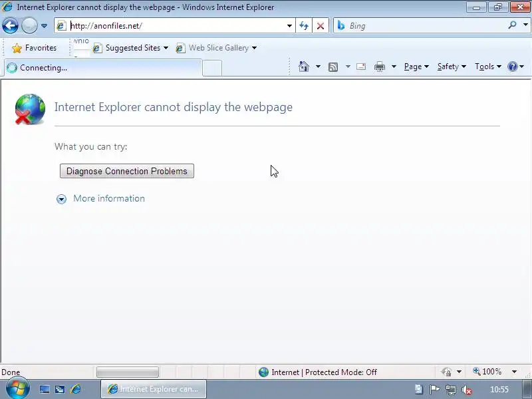Click the Home icon in command bar
The image size is (532, 399).
pos(304,66)
